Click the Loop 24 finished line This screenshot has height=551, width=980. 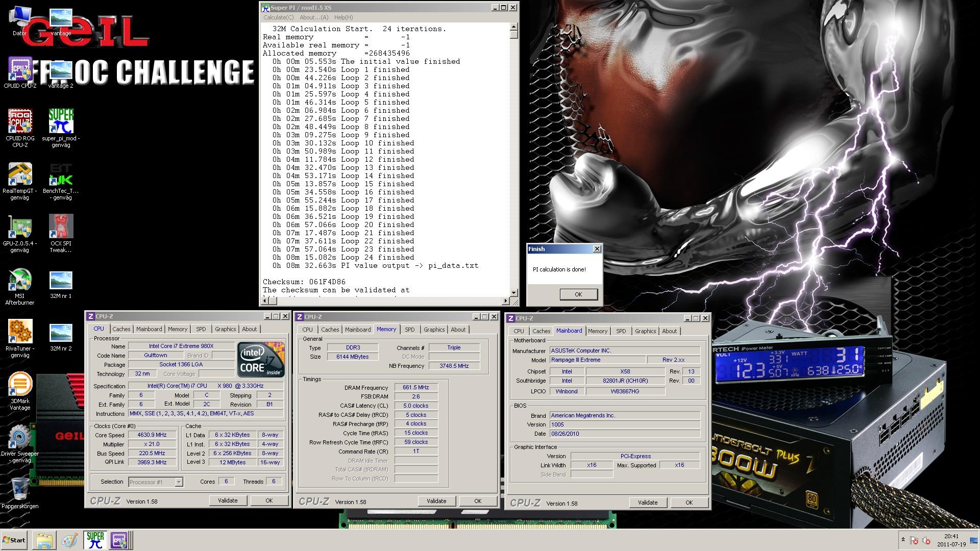point(343,257)
